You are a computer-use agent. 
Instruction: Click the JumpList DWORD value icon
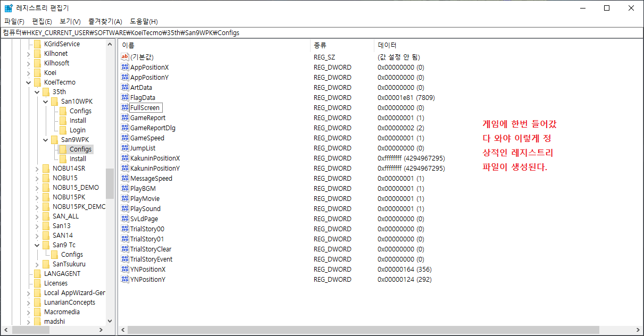pyautogui.click(x=125, y=148)
